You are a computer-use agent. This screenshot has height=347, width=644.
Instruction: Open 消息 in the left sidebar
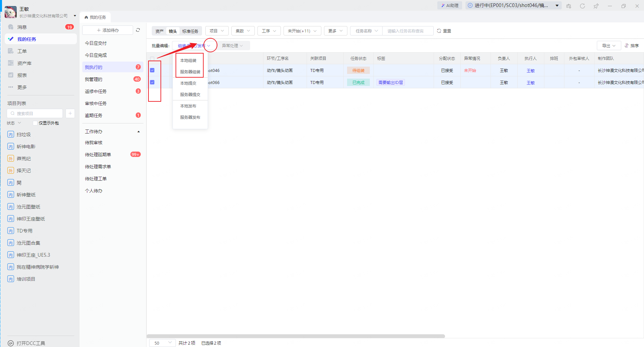(22, 27)
